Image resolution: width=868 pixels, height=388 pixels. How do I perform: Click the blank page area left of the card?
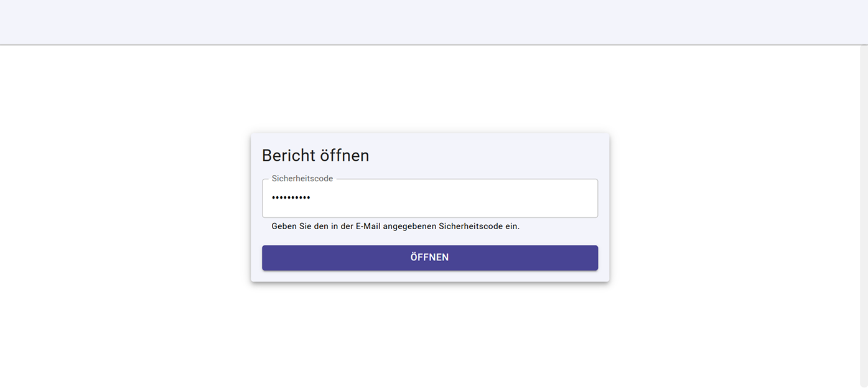point(124,206)
